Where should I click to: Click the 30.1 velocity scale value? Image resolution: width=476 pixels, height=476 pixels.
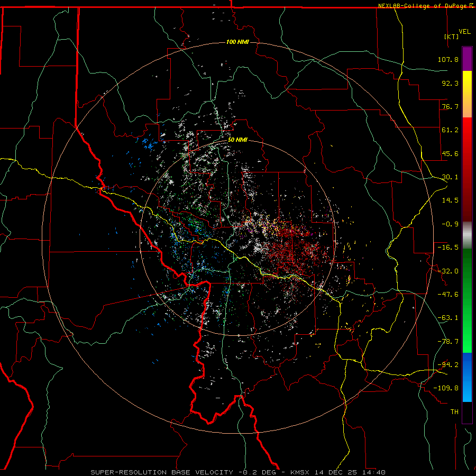pyautogui.click(x=450, y=177)
